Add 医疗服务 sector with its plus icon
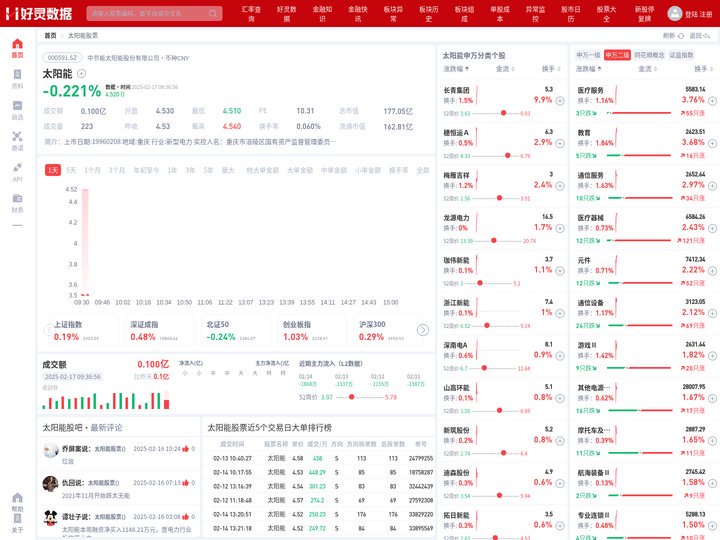720x540 pixels. click(712, 101)
